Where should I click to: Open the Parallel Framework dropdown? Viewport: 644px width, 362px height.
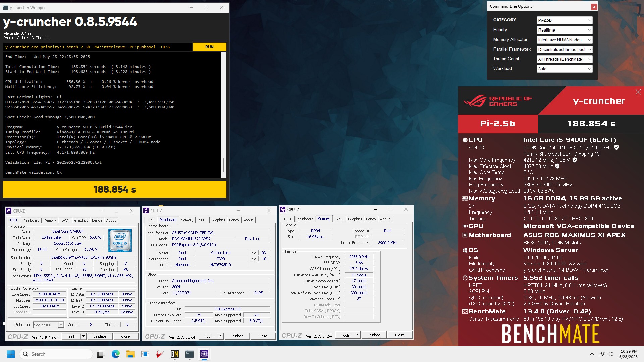(x=565, y=50)
